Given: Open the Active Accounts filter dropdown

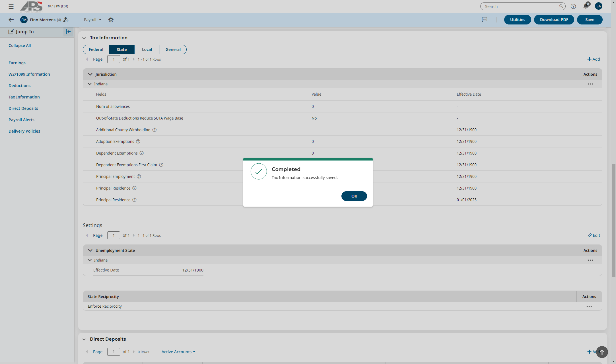Looking at the screenshot, I should pos(178,352).
